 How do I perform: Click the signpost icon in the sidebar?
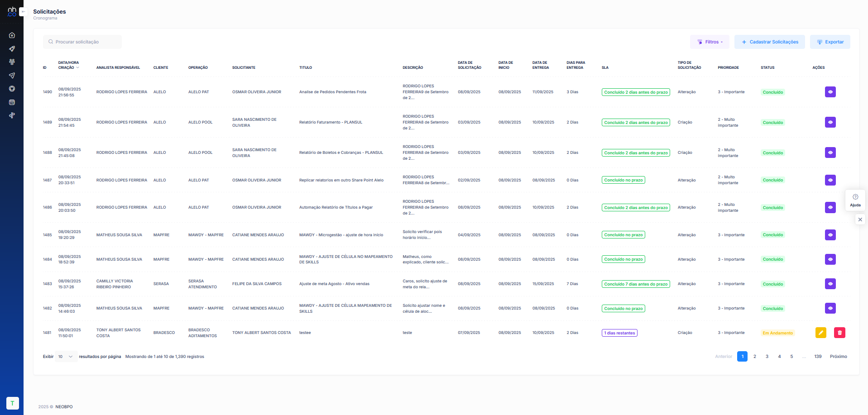point(12,115)
